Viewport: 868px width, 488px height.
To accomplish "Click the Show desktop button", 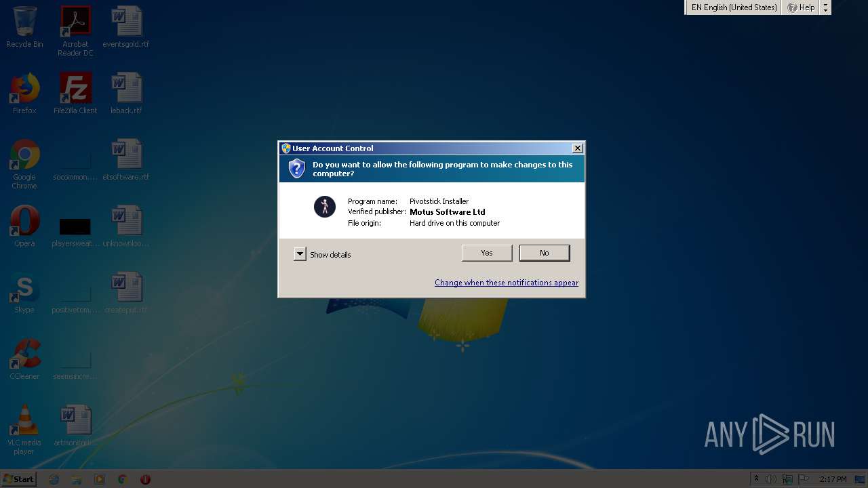I will coord(861,479).
